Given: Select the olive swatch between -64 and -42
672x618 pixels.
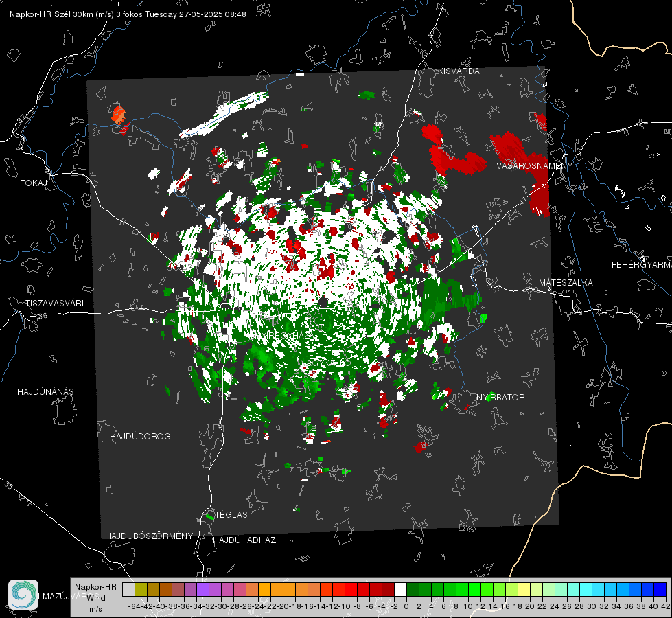Looking at the screenshot, I should (141, 589).
